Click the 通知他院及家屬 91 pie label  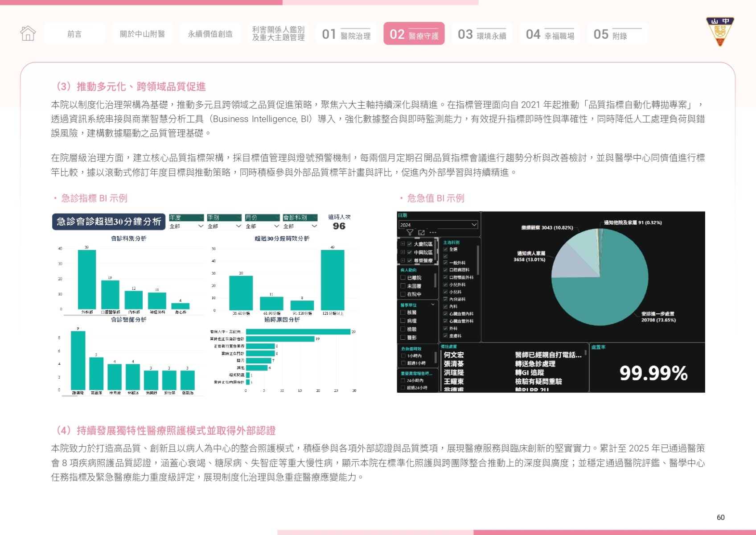click(x=633, y=222)
